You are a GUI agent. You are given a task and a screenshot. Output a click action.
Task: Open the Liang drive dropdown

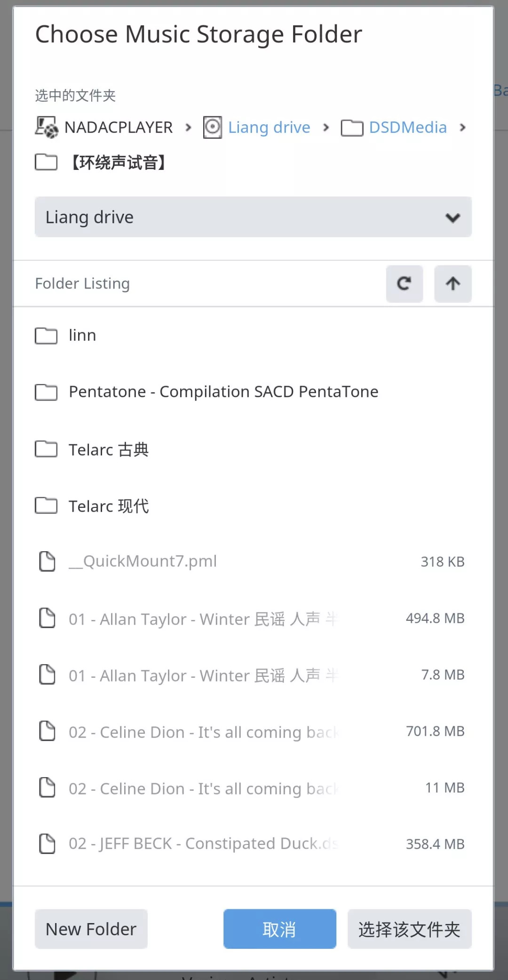[253, 217]
